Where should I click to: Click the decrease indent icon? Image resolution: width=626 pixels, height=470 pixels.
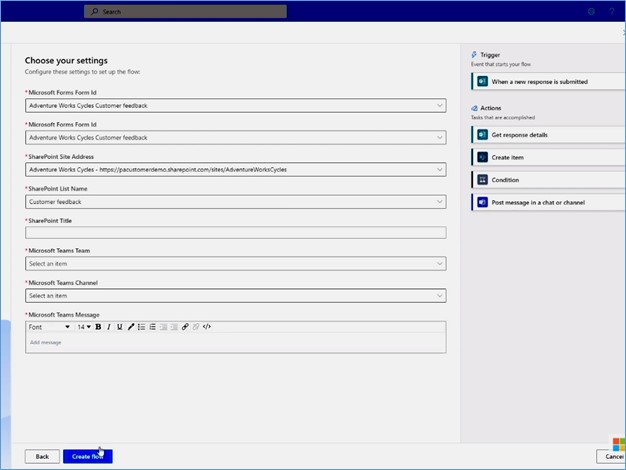pos(163,327)
